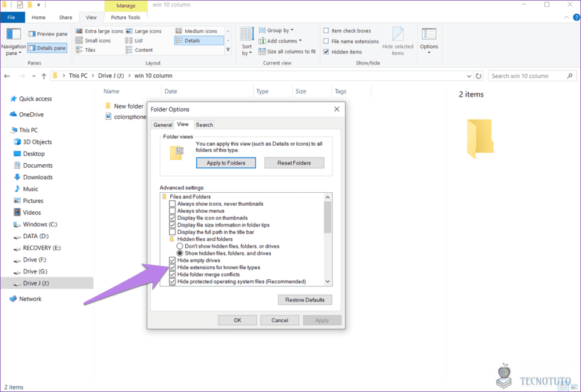
Task: Select Don't show hidden files radio
Action: 180,246
